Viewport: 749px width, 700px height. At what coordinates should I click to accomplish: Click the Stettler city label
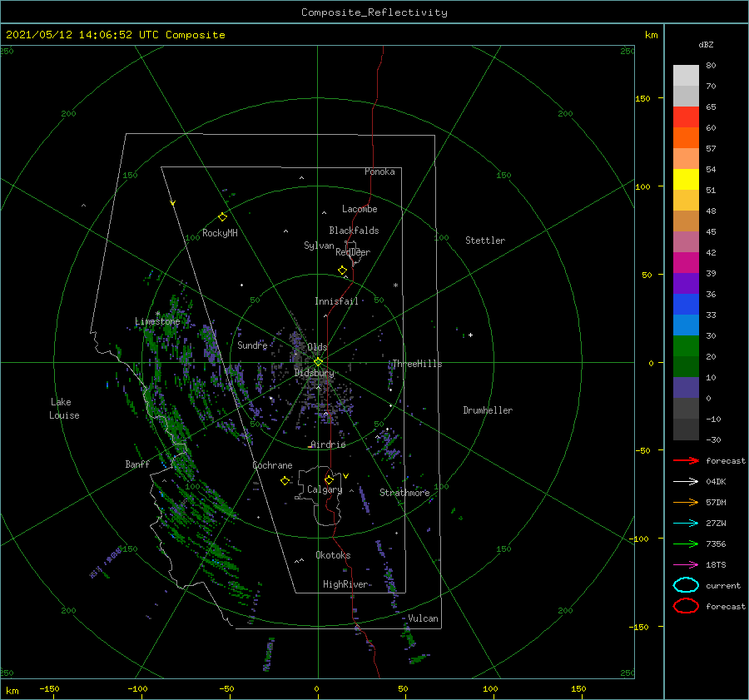pyautogui.click(x=485, y=241)
